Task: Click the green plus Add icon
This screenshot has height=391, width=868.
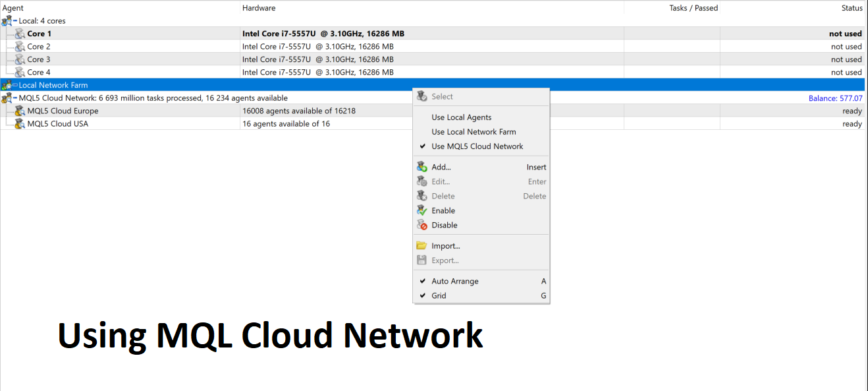Action: 422,167
